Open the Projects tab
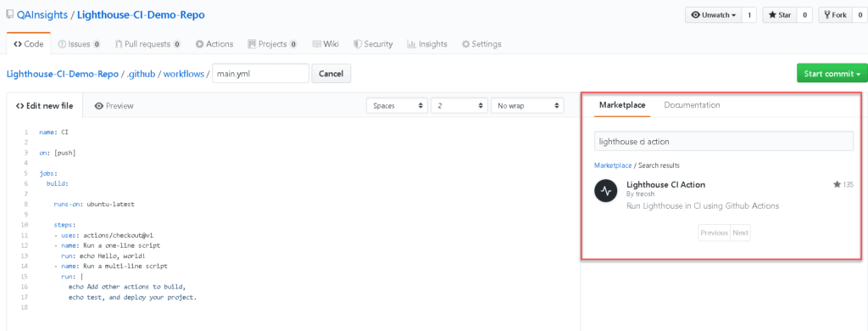Viewport: 868px width, 331px height. [273, 44]
